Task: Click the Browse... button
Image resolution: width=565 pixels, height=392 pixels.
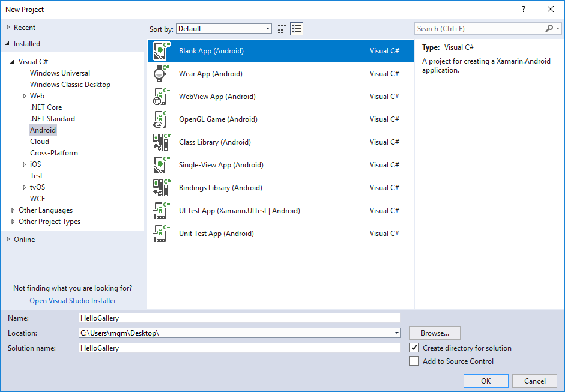Action: [435, 333]
